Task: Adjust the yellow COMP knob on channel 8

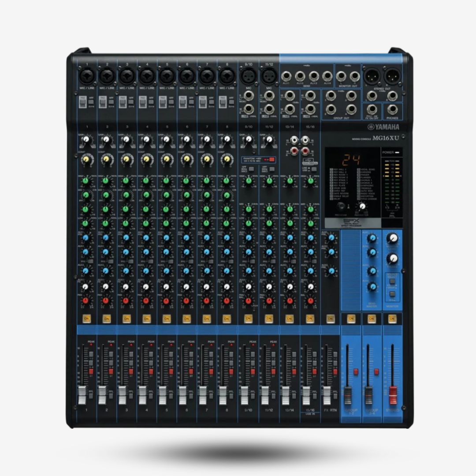Action: pyautogui.click(x=227, y=160)
